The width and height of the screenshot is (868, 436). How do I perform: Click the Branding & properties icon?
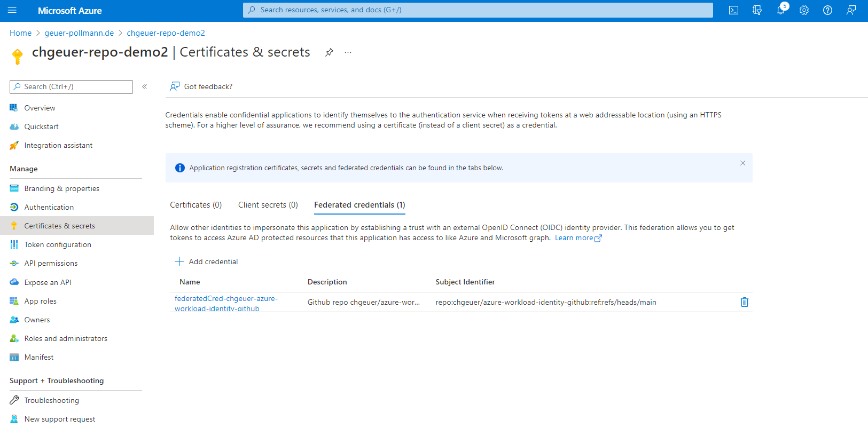point(14,188)
